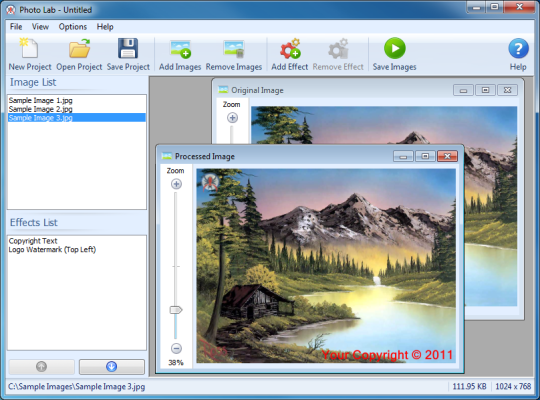Click the Processed Image window icon

(x=167, y=156)
